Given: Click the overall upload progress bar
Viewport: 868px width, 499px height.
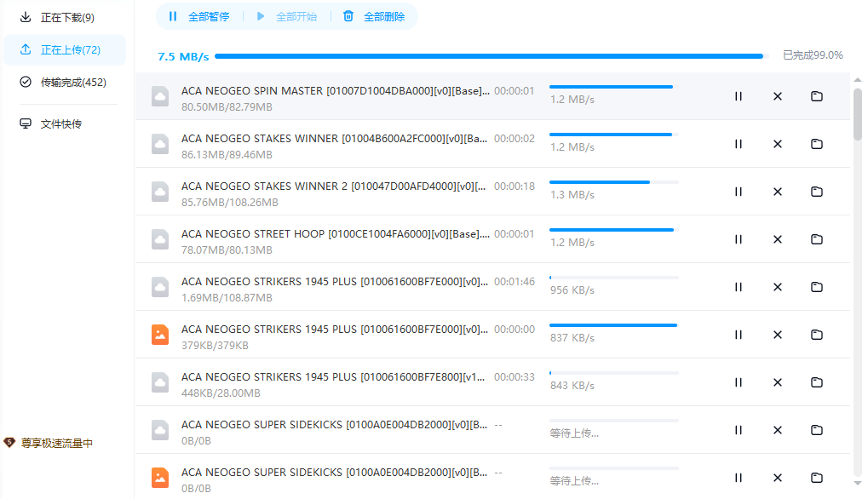Looking at the screenshot, I should pos(491,56).
